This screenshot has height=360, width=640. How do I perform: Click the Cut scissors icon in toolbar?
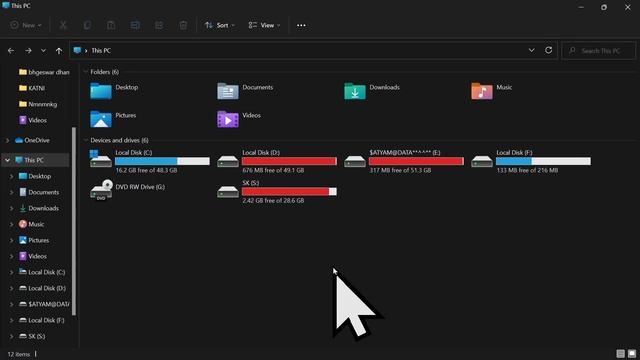[63, 25]
